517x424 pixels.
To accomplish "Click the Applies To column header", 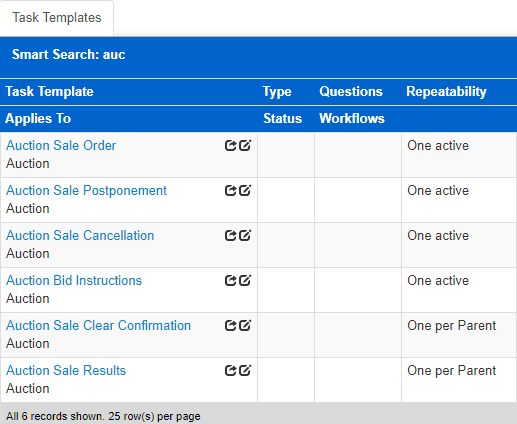I will (38, 119).
